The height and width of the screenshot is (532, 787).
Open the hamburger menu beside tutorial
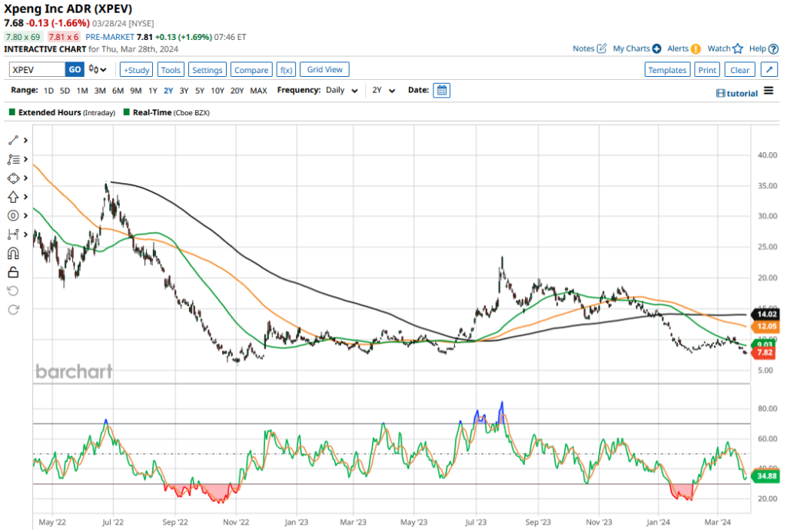tap(768, 91)
